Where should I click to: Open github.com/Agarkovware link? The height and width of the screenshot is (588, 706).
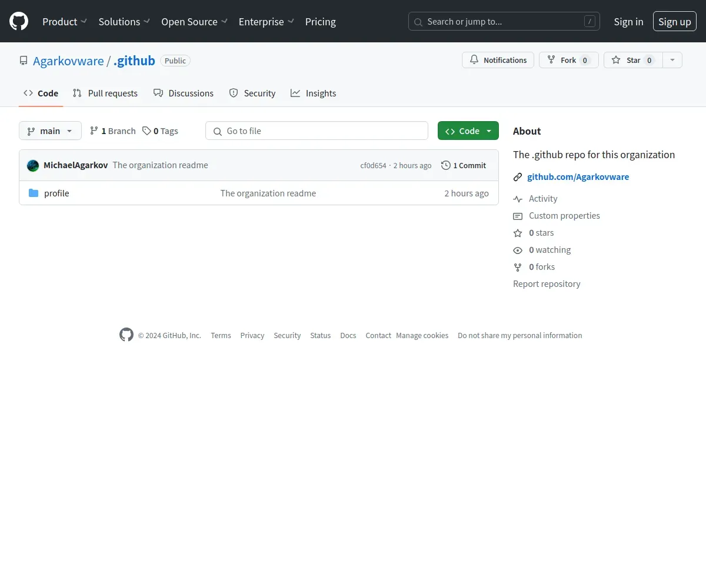click(578, 177)
